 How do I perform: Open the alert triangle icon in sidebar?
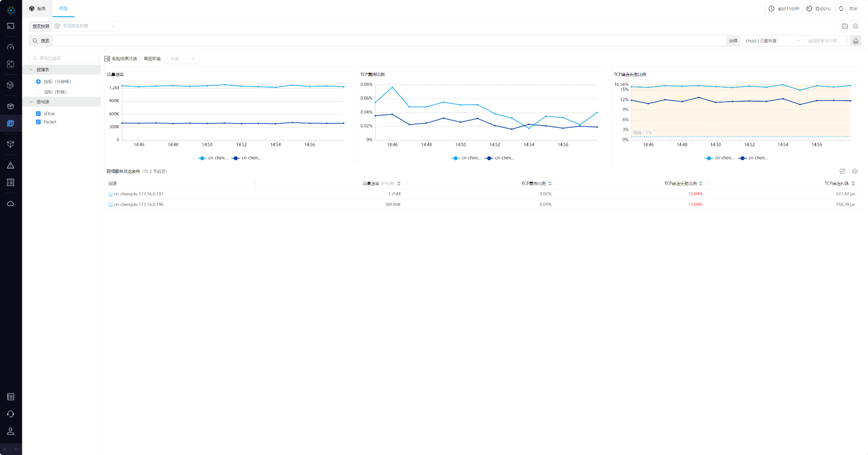tap(11, 166)
